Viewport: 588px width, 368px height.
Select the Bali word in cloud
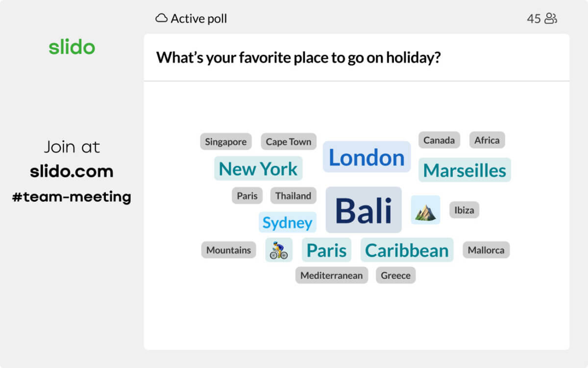click(x=364, y=210)
